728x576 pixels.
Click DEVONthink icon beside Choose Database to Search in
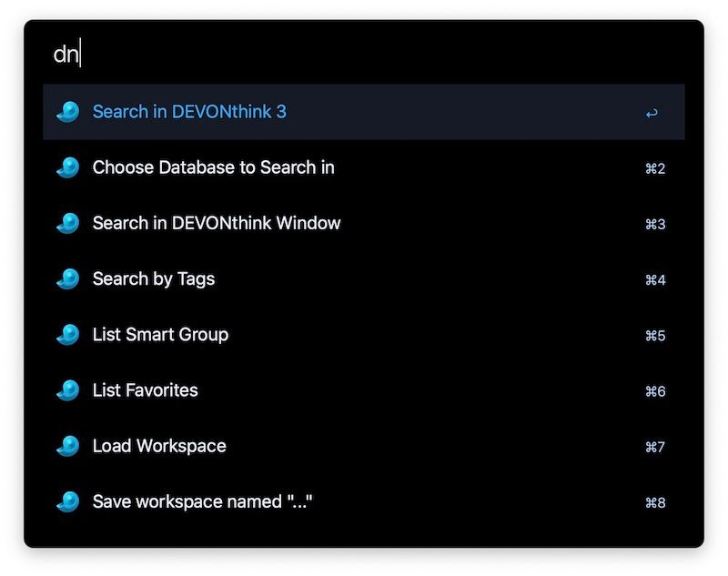pyautogui.click(x=68, y=167)
